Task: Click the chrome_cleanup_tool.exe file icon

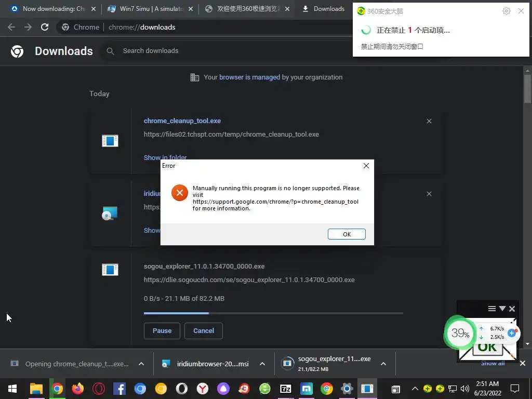Action: pos(110,140)
